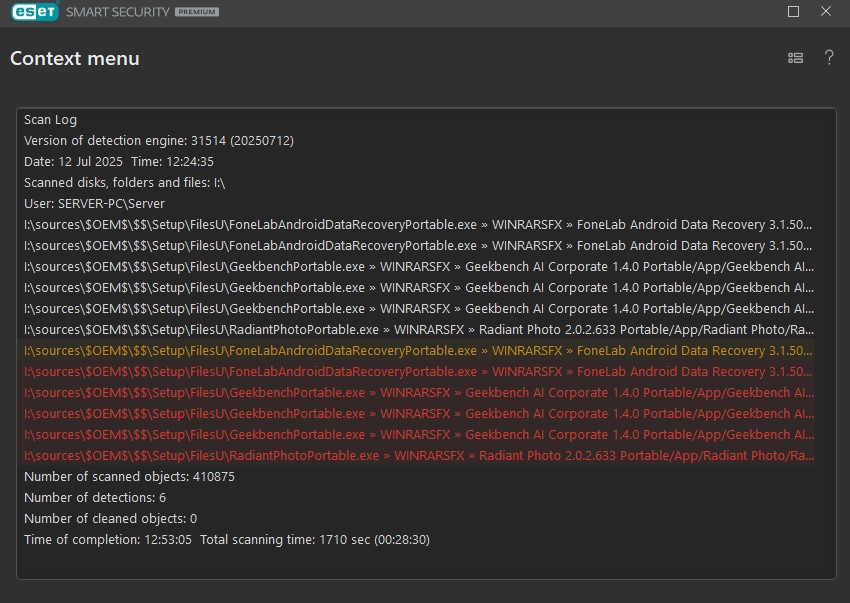Select the yellow FoneLabAndroidDataRecoveryPortable.exe log row
Screen dimensions: 850x603
pos(419,351)
